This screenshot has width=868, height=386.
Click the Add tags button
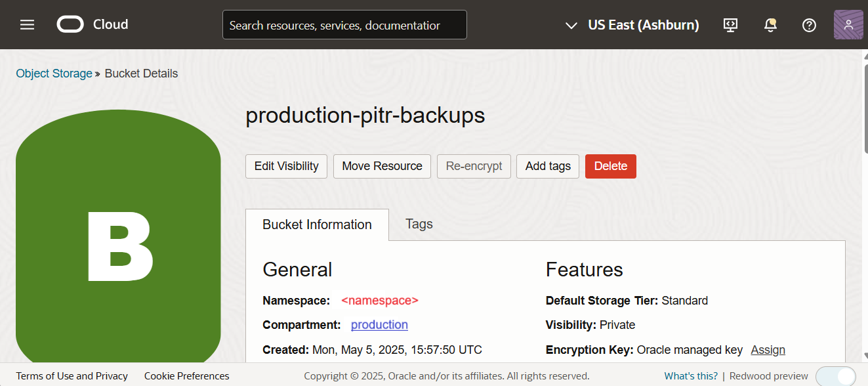tap(548, 166)
